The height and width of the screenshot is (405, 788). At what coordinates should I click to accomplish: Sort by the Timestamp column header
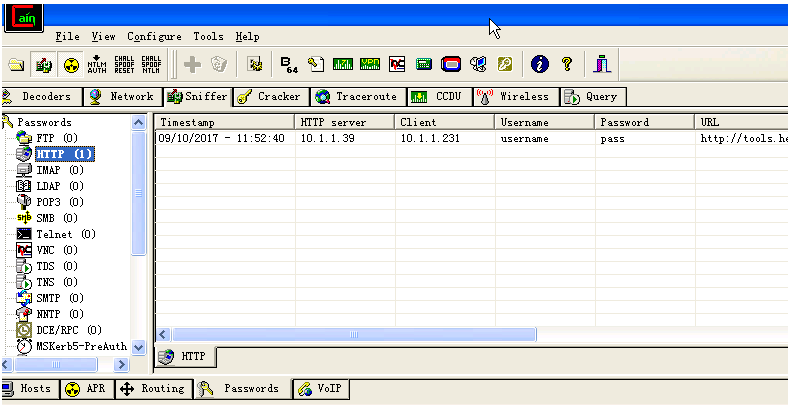click(225, 122)
